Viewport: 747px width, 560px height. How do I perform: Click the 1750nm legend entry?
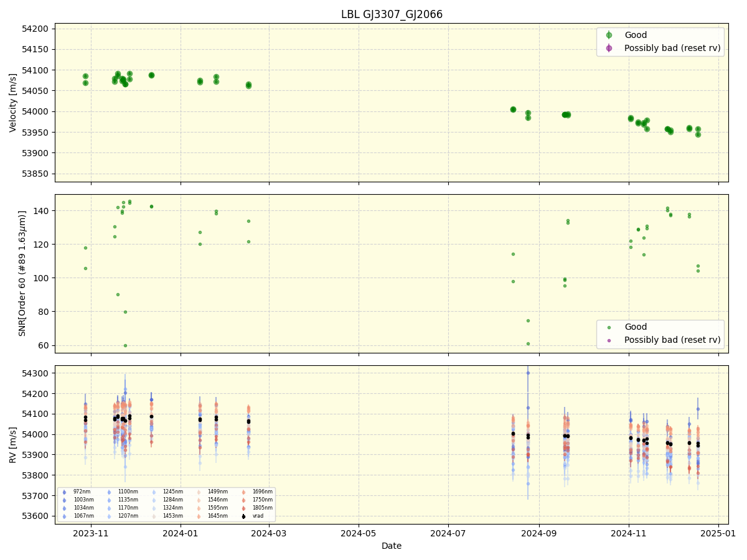[x=263, y=500]
